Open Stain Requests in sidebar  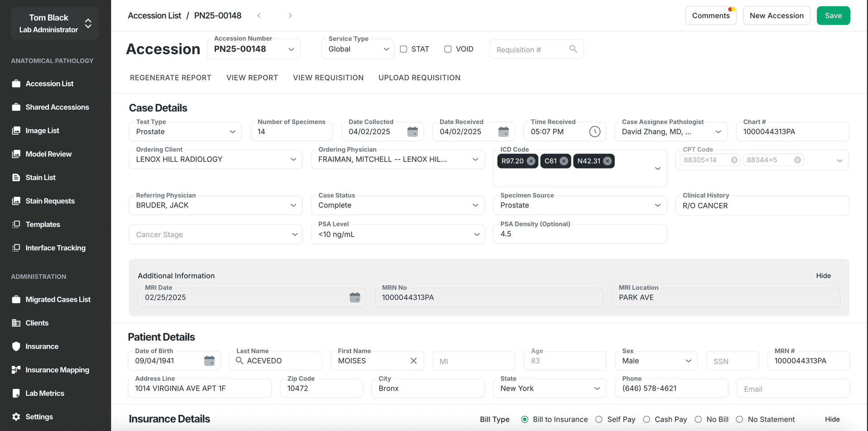[50, 201]
